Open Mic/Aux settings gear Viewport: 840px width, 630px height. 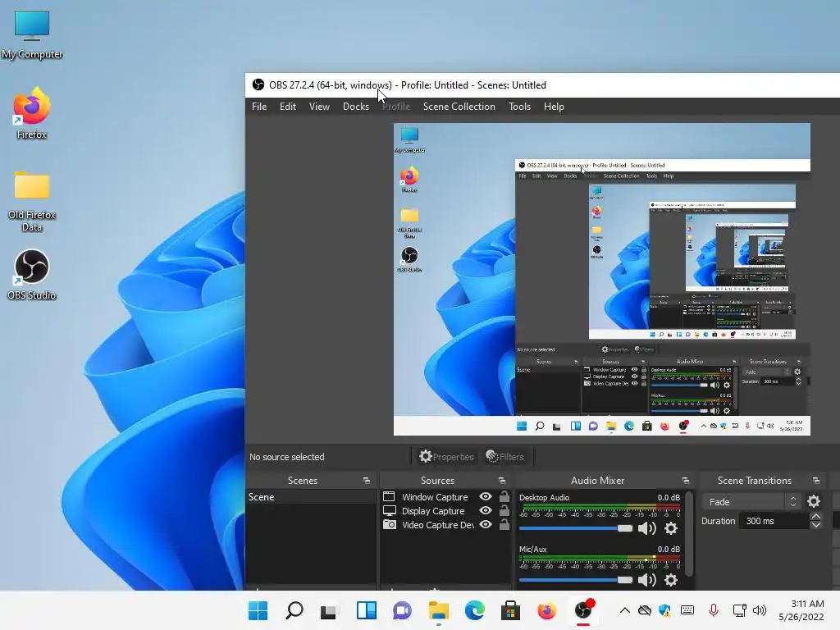pos(671,580)
